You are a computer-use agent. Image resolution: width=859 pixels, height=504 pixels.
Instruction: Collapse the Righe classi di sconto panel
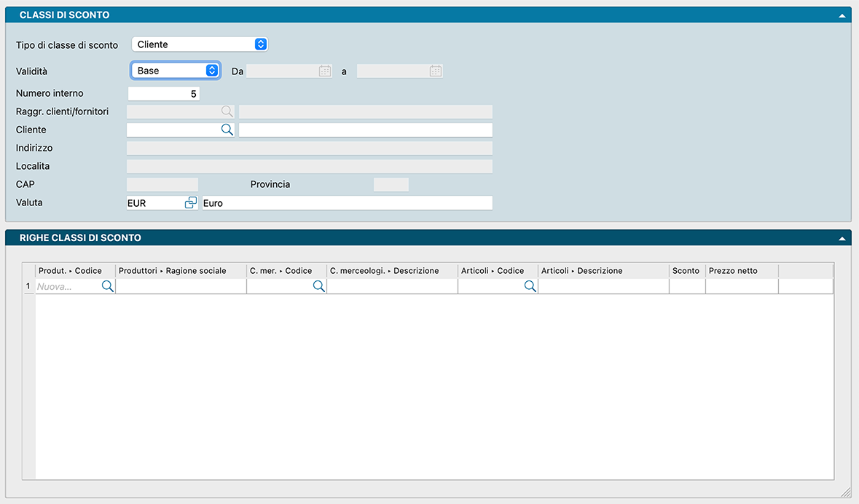[x=842, y=238]
